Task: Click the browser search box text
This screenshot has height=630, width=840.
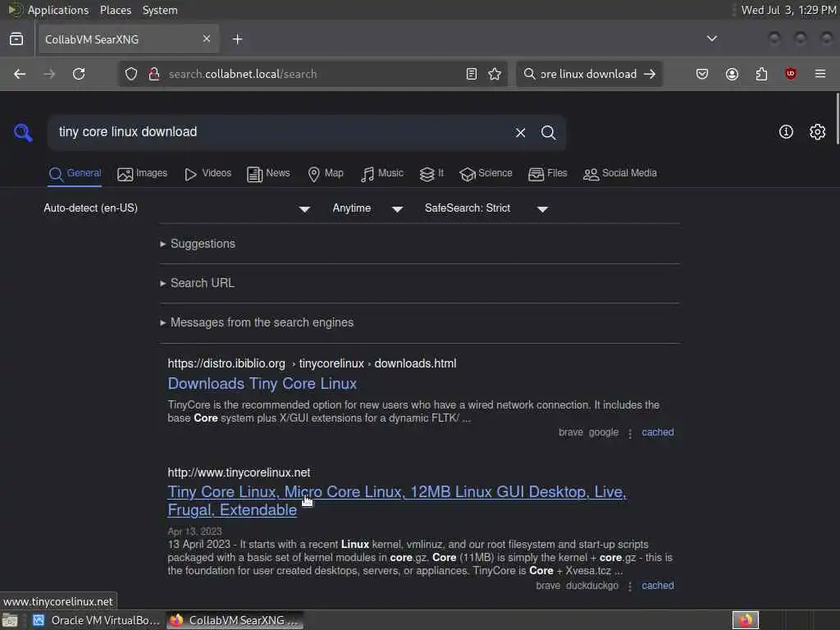Action: (588, 74)
